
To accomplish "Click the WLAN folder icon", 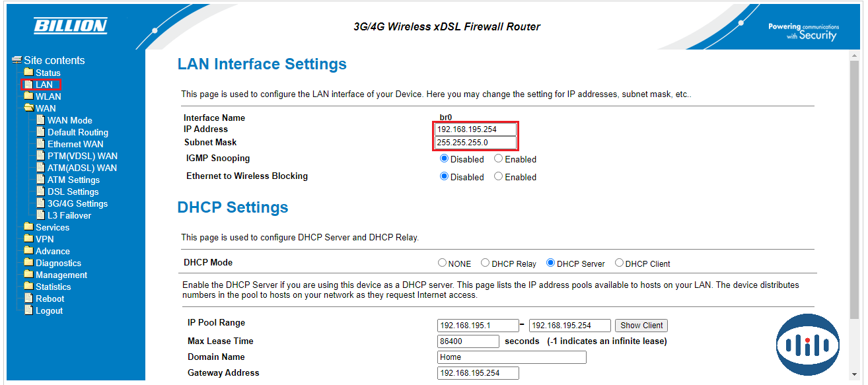I will click(x=28, y=96).
